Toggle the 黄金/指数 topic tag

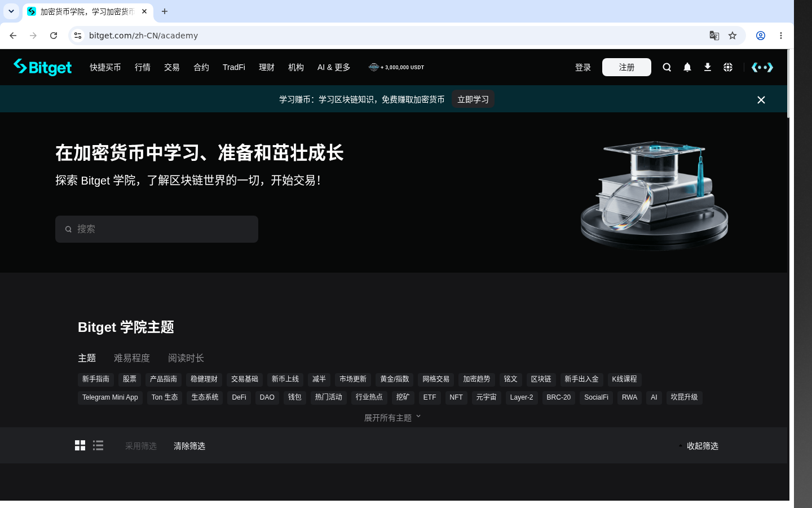coord(395,379)
